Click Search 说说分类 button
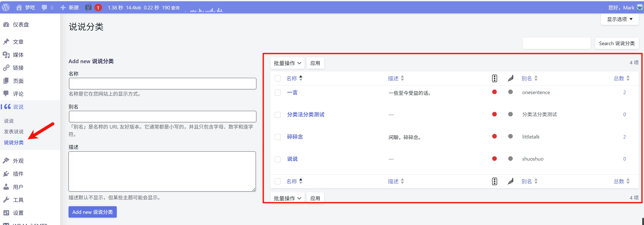This screenshot has width=644, height=225. point(617,43)
